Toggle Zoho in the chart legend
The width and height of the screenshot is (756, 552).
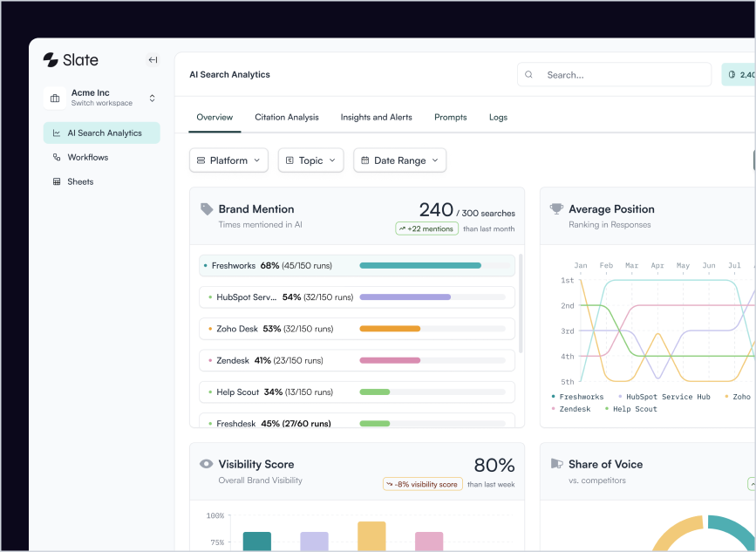point(739,397)
